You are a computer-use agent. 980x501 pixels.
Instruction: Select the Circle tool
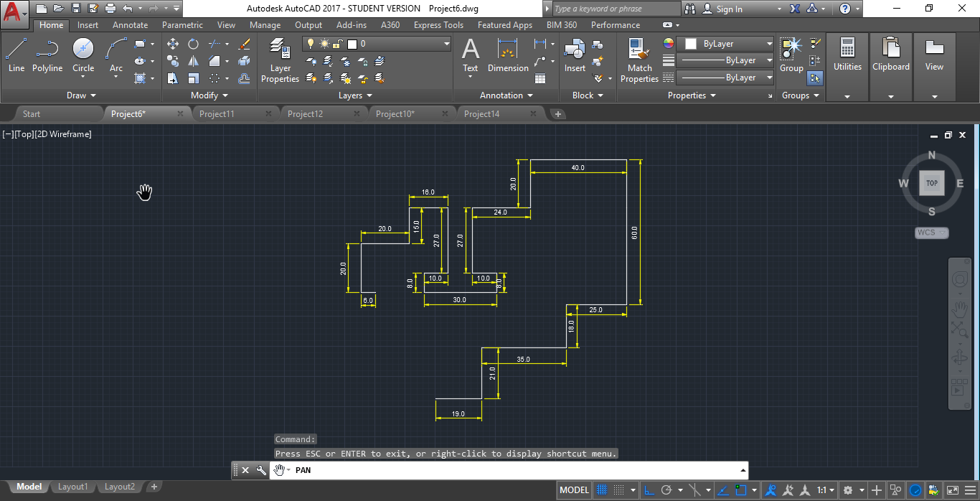[83, 54]
